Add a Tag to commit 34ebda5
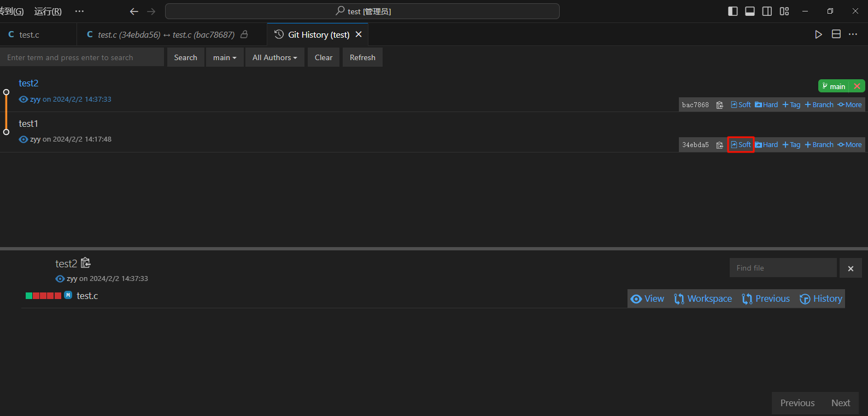 (x=791, y=145)
